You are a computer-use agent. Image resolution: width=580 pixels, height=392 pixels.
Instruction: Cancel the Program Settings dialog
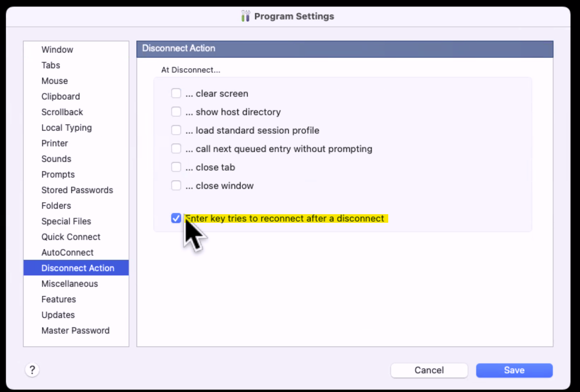429,370
